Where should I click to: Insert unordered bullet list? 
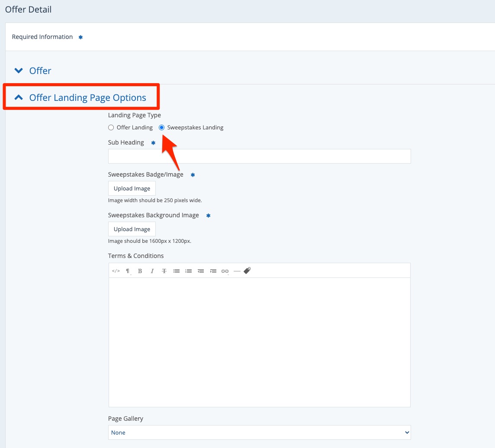pyautogui.click(x=177, y=271)
